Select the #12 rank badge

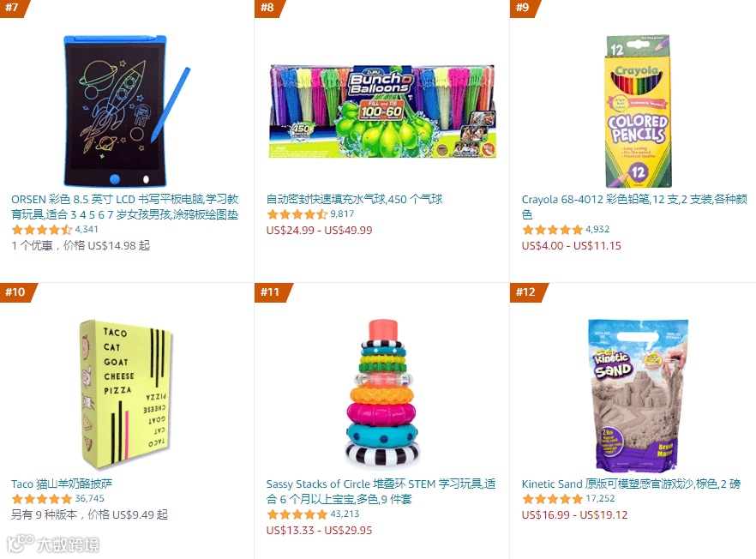point(527,292)
